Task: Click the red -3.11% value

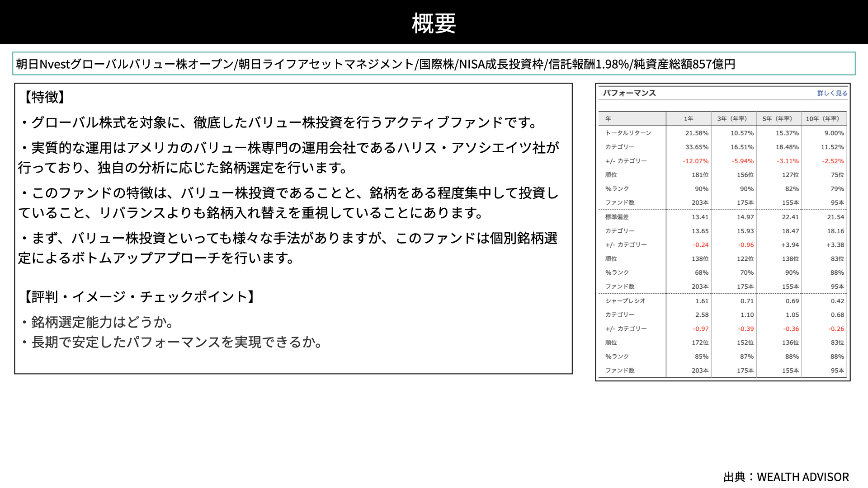Action: [788, 161]
